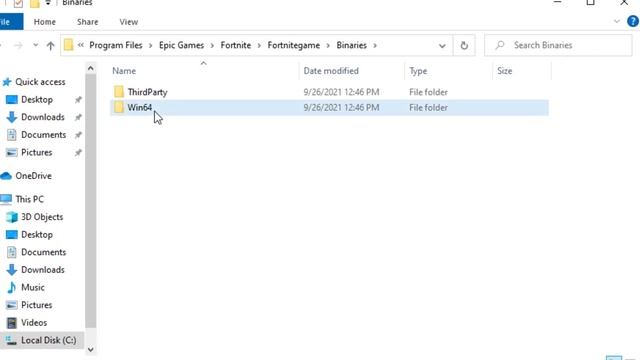
Task: Open 3D Objects under This PC
Action: coord(42,217)
